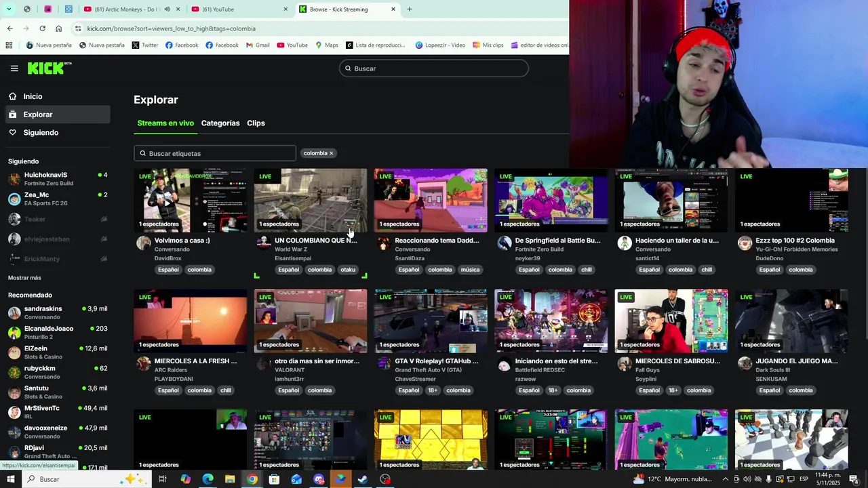Screen dimensions: 868x488
Task: Open the World War Z stream thumbnail
Action: click(x=311, y=200)
